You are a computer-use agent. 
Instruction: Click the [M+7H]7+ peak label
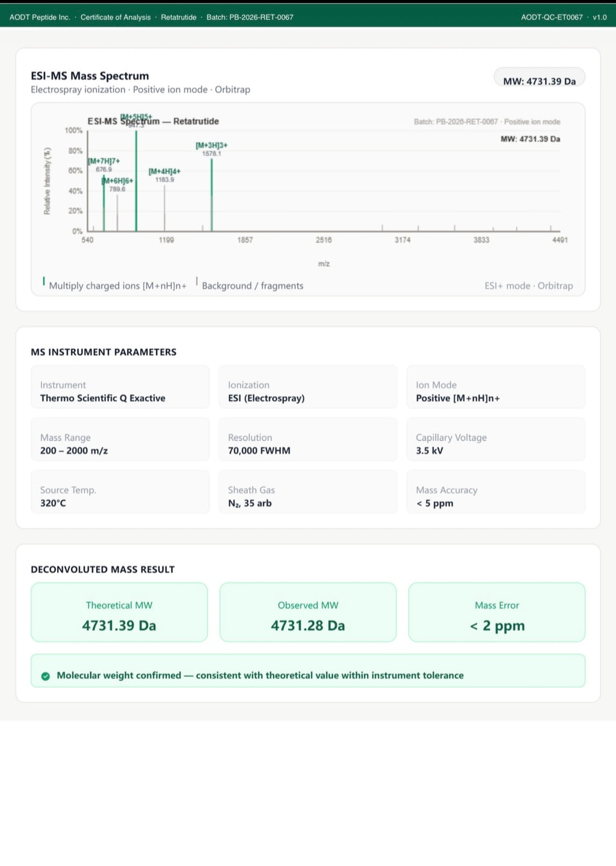(104, 161)
